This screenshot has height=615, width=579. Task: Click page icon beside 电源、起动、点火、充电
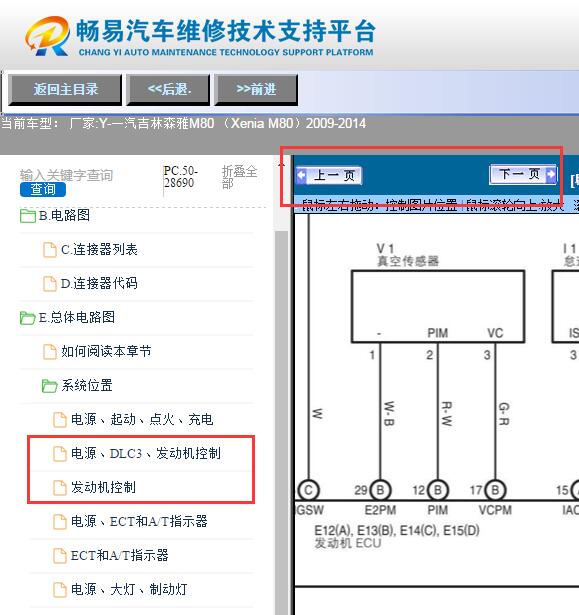[x=60, y=420]
